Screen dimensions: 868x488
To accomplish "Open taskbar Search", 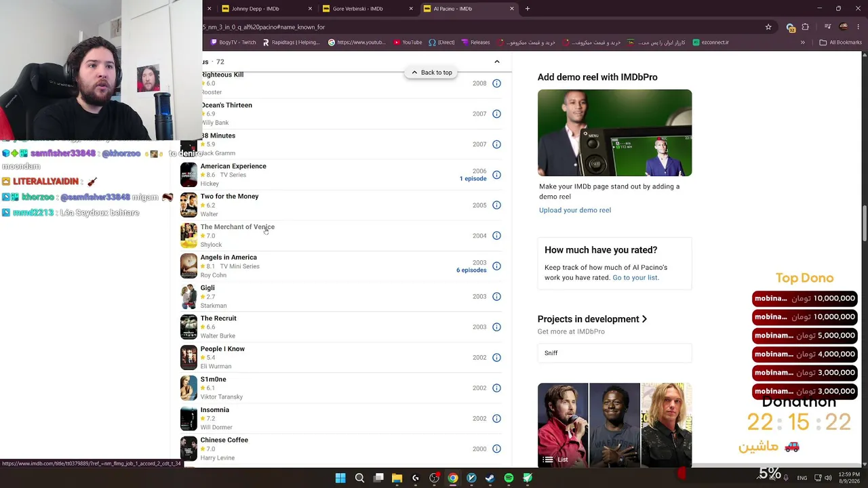I will (359, 479).
